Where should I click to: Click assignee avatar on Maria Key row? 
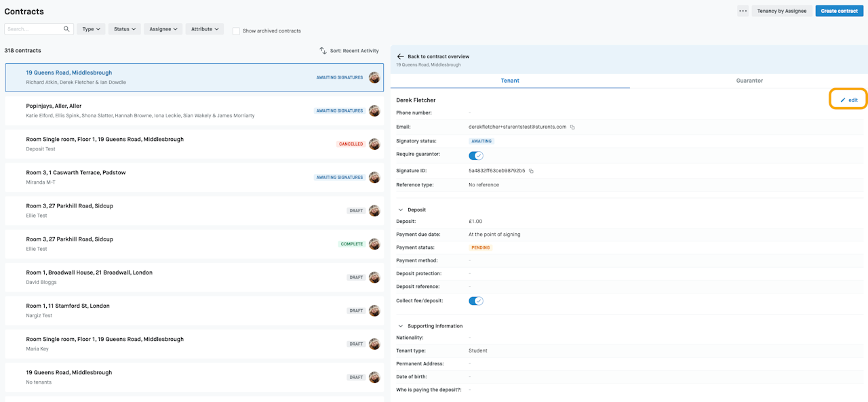[x=374, y=344]
